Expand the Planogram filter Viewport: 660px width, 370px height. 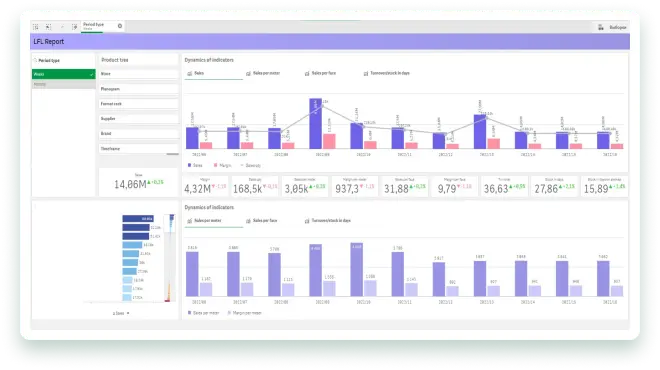(138, 89)
